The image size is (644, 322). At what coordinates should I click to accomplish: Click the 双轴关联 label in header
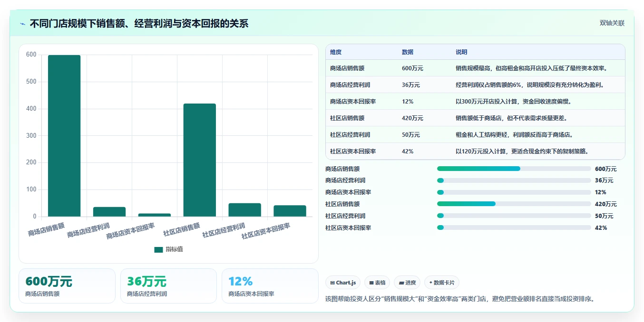pos(612,23)
